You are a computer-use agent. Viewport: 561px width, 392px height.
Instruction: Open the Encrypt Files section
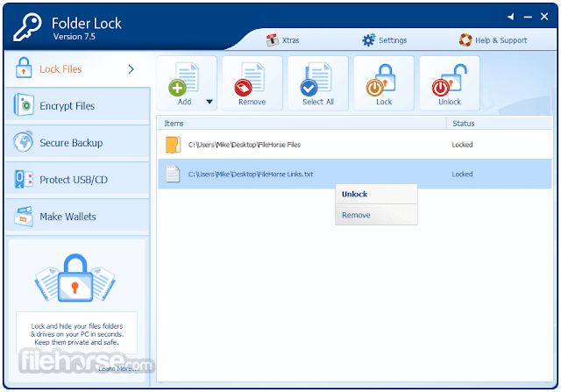point(77,106)
